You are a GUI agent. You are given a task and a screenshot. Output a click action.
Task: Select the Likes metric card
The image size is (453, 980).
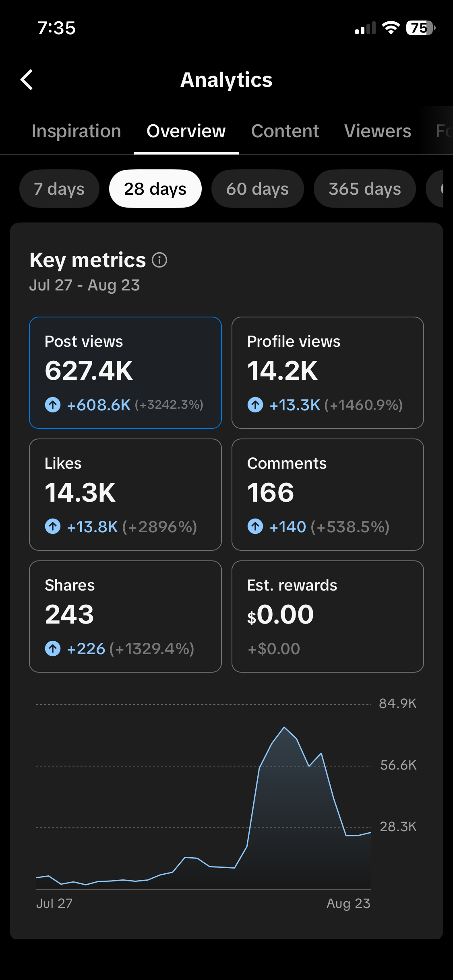125,494
